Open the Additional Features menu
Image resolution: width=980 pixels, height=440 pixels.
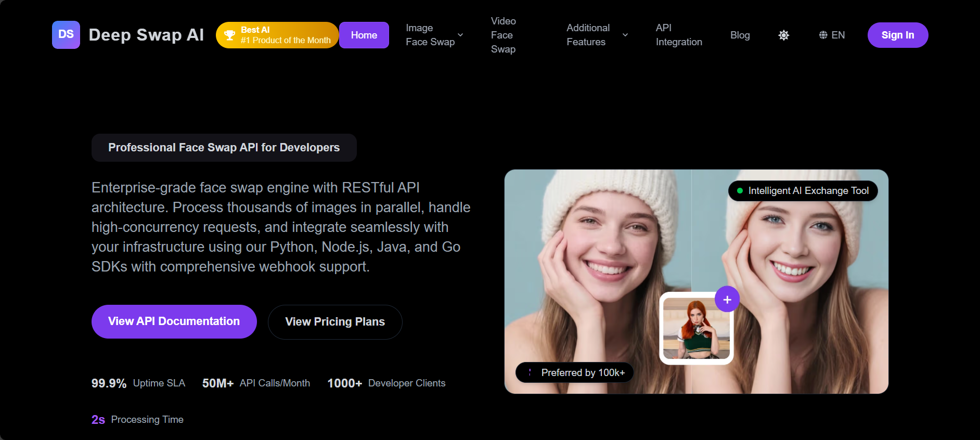(597, 35)
